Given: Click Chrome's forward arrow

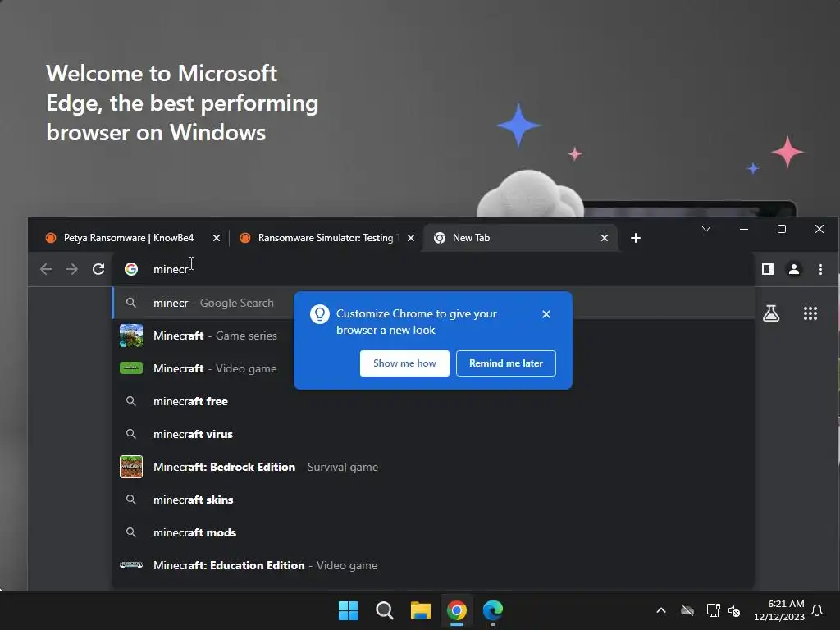Looking at the screenshot, I should tap(72, 269).
